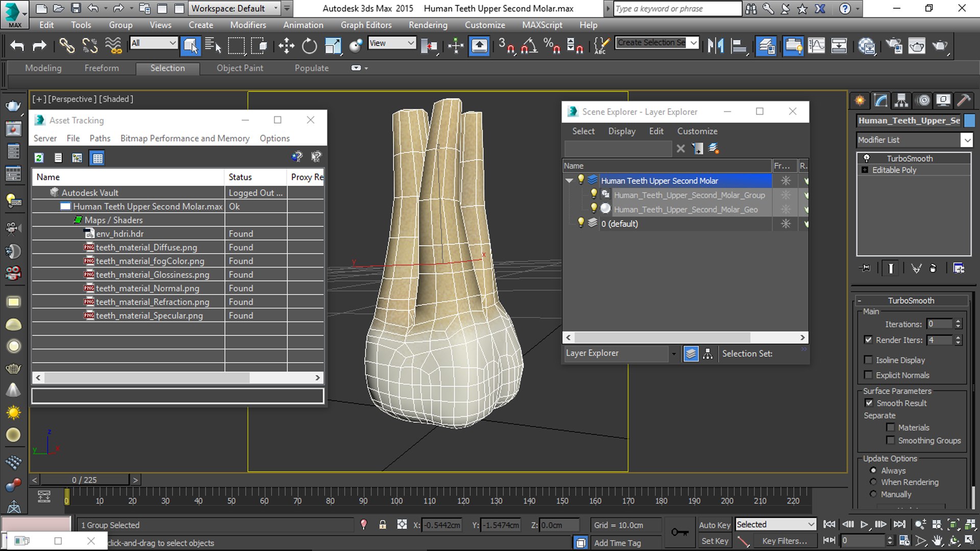This screenshot has width=980, height=551.
Task: Select When Rendering update option
Action: (x=873, y=482)
